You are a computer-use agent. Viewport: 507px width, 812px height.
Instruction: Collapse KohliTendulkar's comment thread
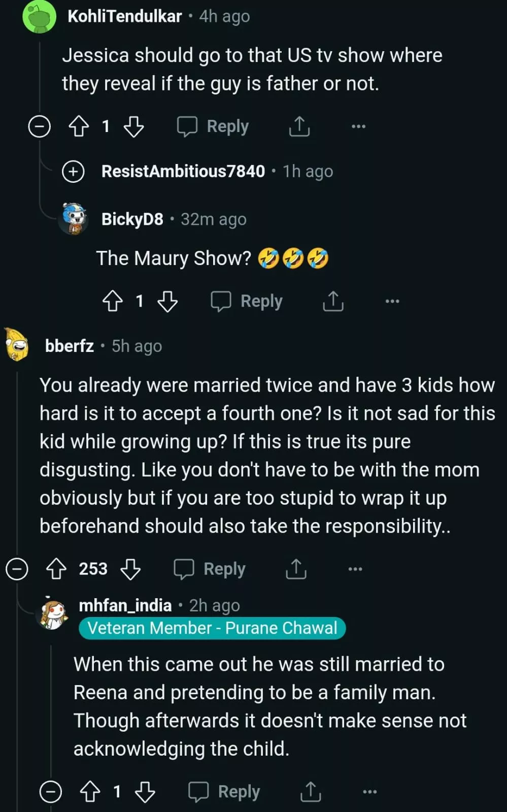(x=40, y=126)
